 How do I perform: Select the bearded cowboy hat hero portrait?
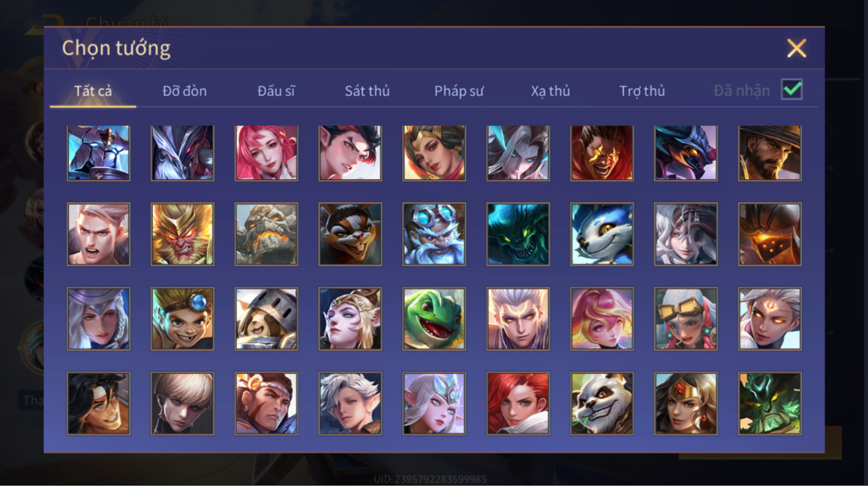(x=770, y=153)
